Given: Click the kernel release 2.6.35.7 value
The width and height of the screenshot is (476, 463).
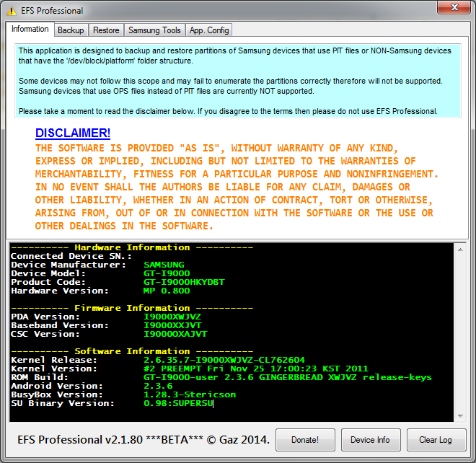Looking at the screenshot, I should [x=224, y=360].
